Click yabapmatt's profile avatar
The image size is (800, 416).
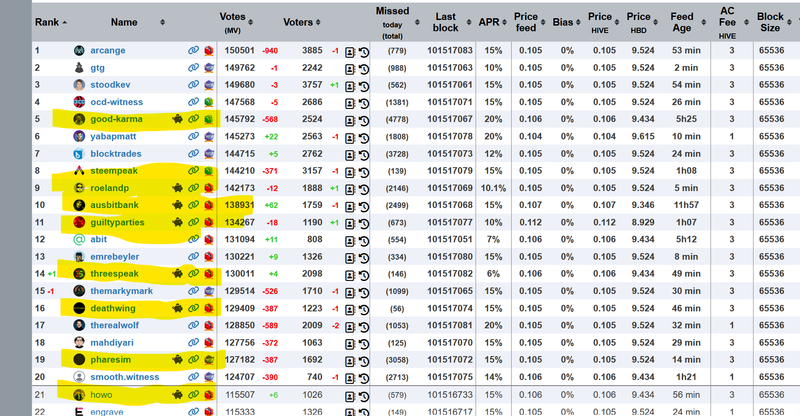[81, 137]
